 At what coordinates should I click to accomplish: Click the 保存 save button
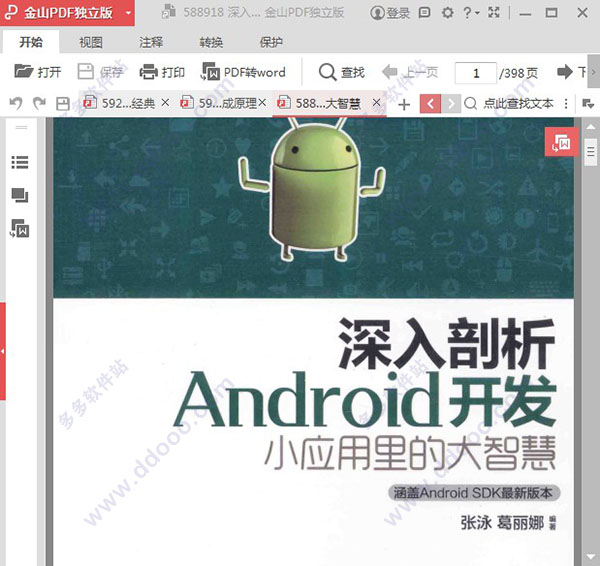(x=100, y=72)
